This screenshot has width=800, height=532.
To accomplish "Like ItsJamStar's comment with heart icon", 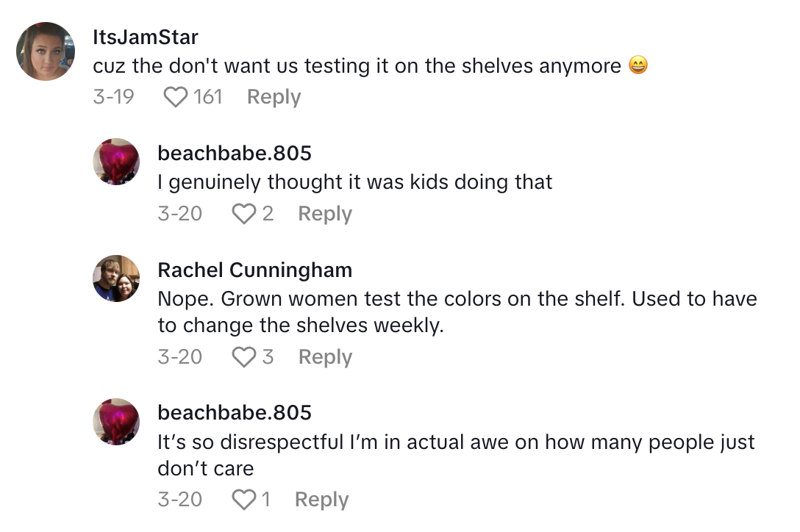I will tap(175, 97).
